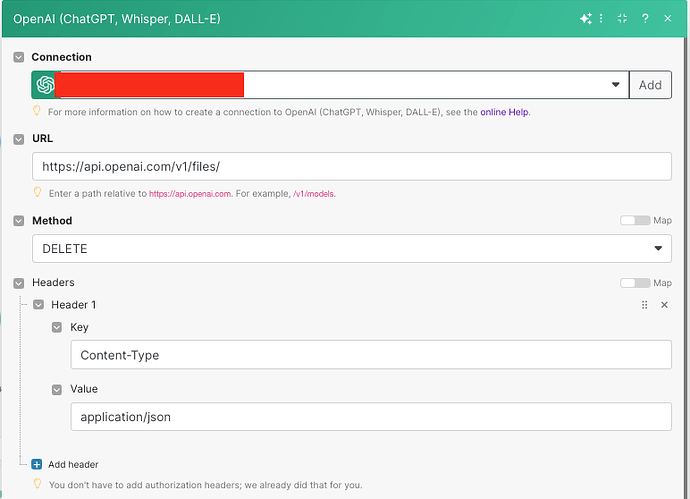
Task: Collapse the Value field arrow
Action: tap(57, 389)
